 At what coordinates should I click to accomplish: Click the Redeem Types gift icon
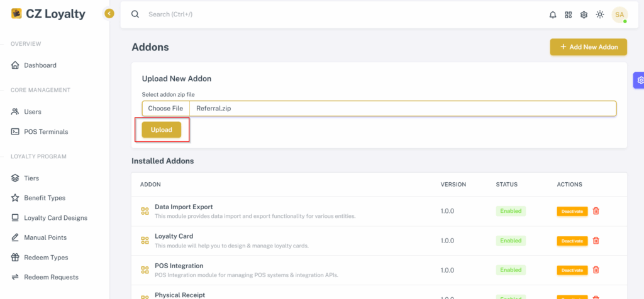(15, 257)
